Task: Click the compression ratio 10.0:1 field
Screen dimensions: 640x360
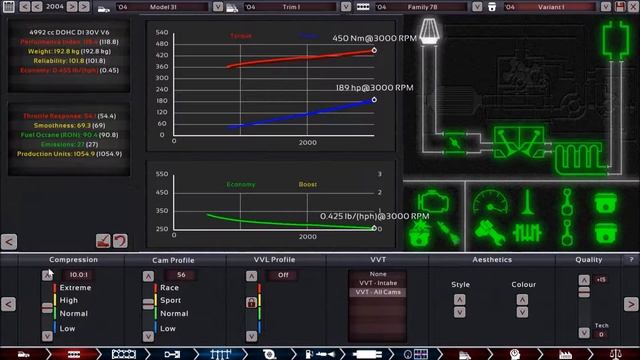Action: [78, 275]
